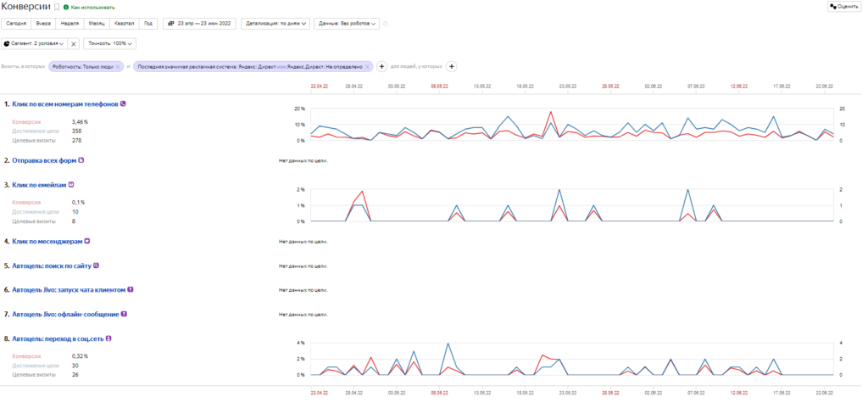This screenshot has height=408, width=868.
Task: Open the Сегмент: 2 условия dropdown
Action: 34,43
